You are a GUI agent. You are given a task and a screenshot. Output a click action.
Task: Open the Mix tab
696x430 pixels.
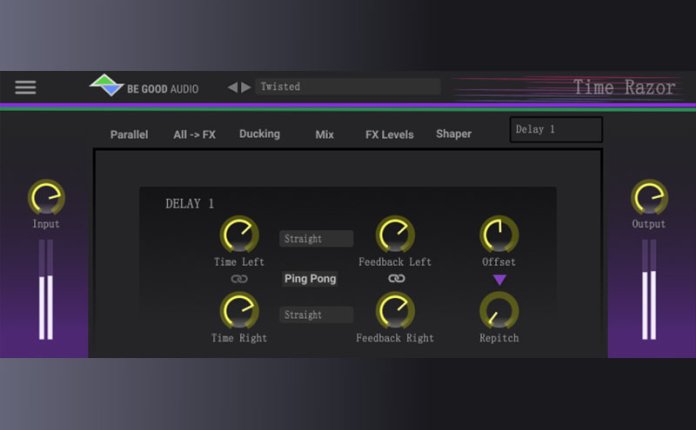point(324,134)
